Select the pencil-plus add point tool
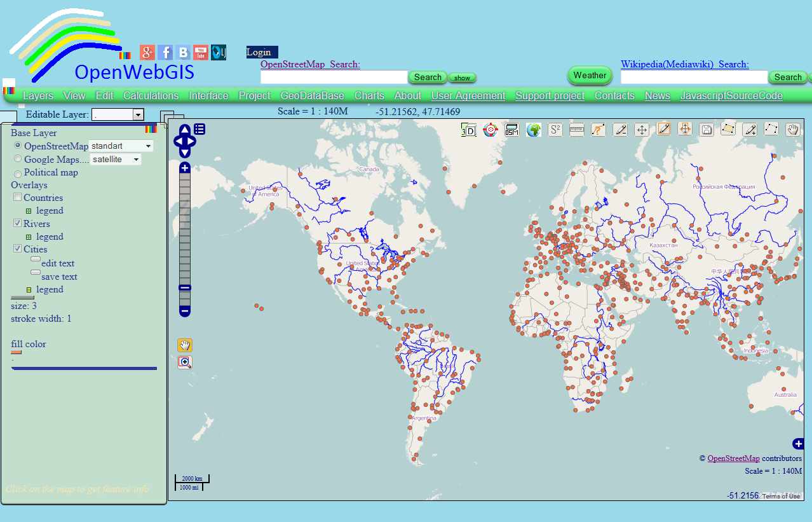This screenshot has width=812, height=522. point(750,130)
